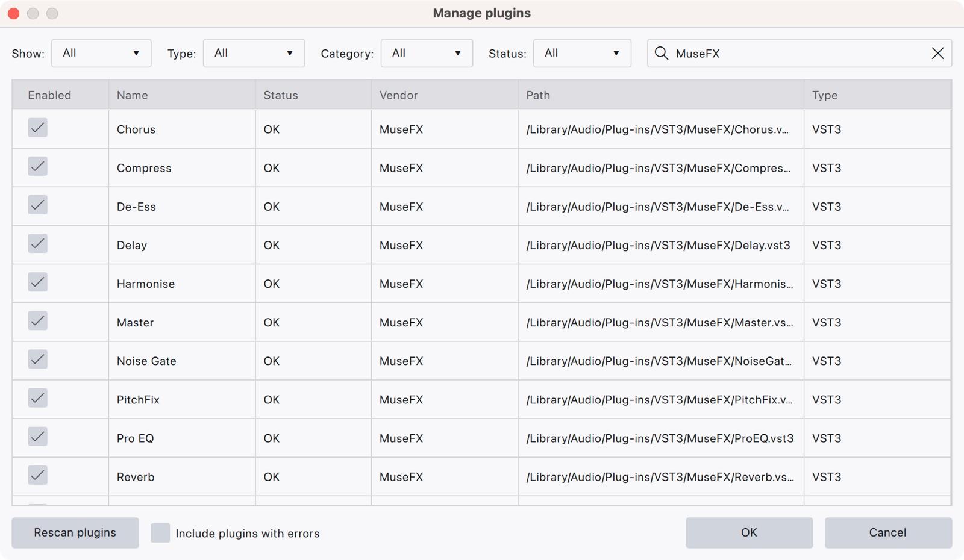Toggle the De-Ess enabled checkbox
The width and height of the screenshot is (964, 560).
click(x=37, y=205)
